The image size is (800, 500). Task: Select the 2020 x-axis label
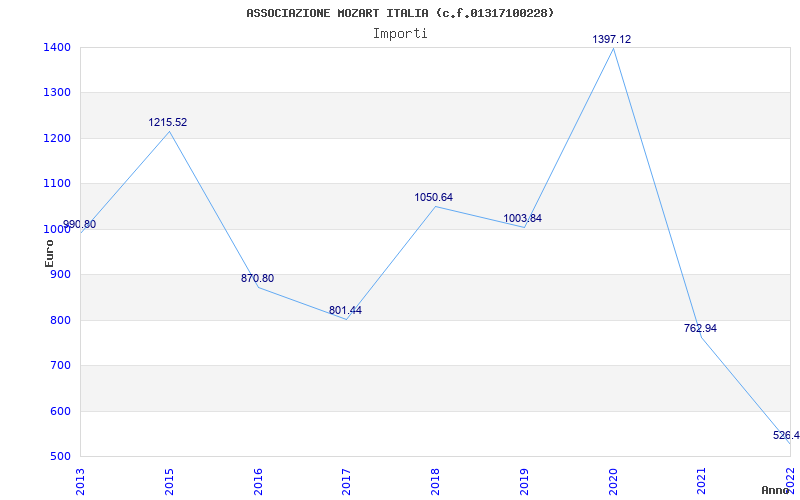[x=613, y=482]
